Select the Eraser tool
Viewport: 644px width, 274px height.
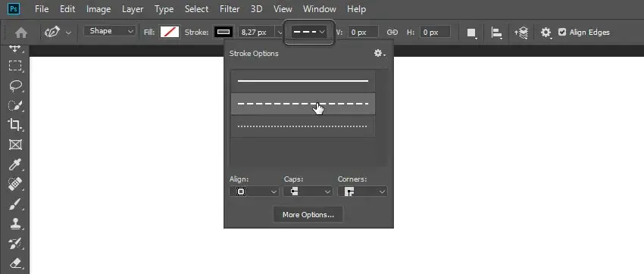[x=16, y=263]
